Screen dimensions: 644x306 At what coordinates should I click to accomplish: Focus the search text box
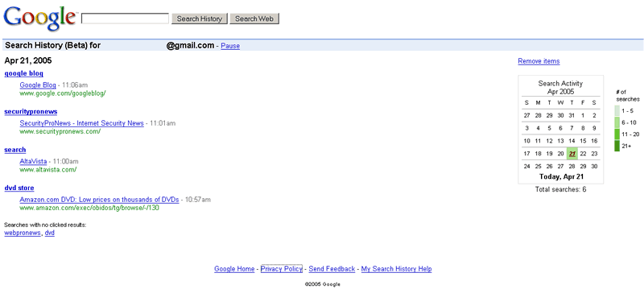coord(126,19)
